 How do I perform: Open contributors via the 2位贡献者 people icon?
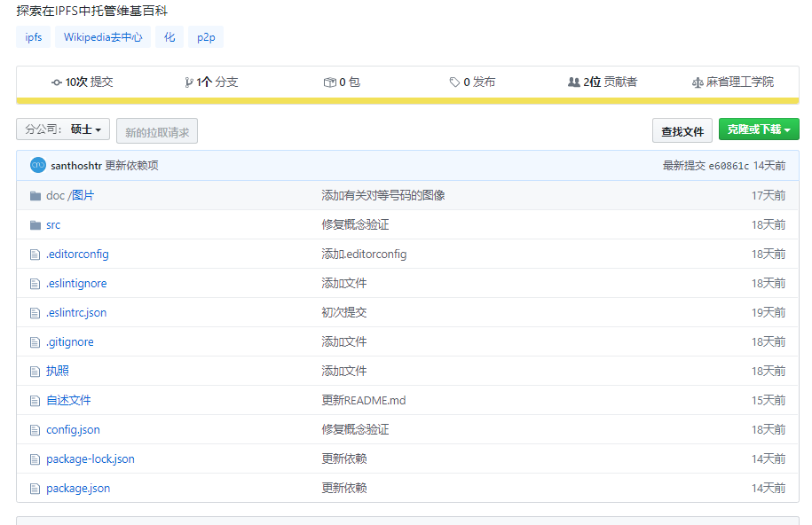click(x=575, y=81)
